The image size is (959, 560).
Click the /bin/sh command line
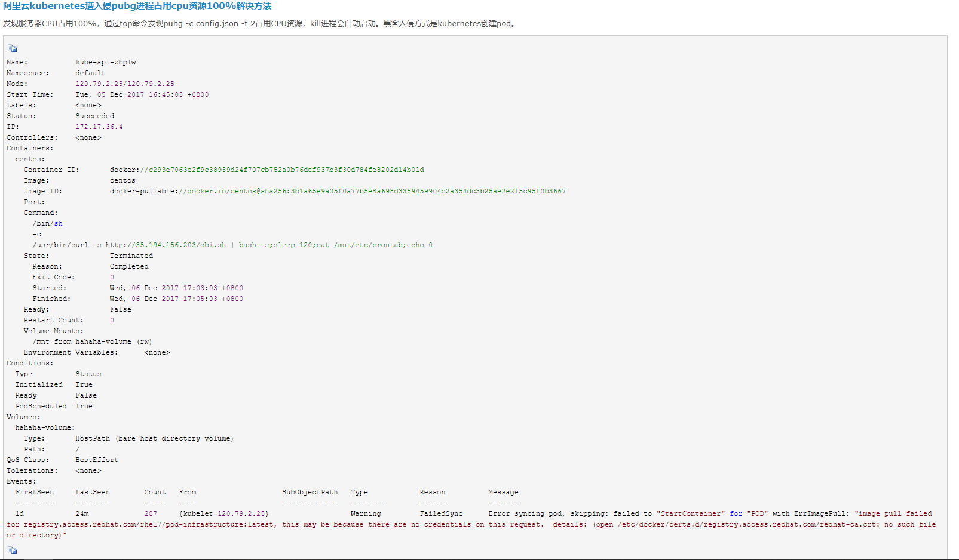tap(47, 223)
